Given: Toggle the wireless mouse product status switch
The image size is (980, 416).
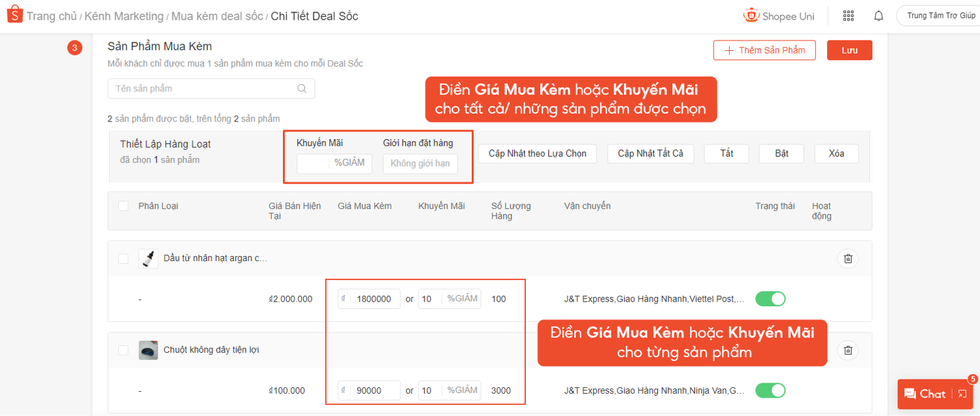Looking at the screenshot, I should 770,391.
